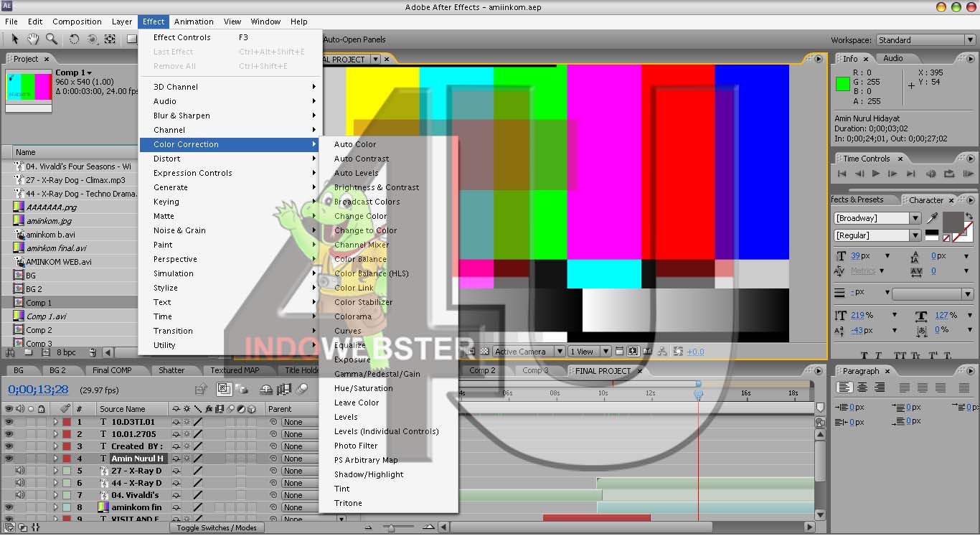Expand layer 1 properties triangle
Screen dimensions: 980x536
coord(55,422)
